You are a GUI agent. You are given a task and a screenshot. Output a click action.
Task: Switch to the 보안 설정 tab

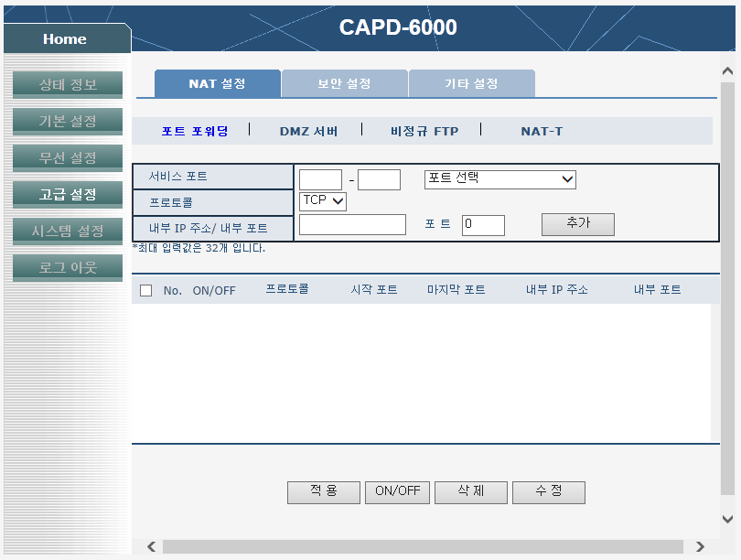pos(345,83)
